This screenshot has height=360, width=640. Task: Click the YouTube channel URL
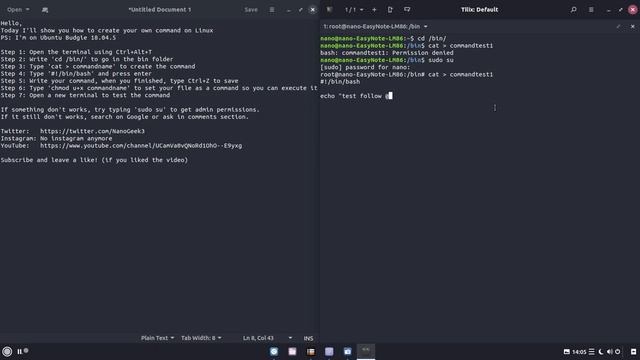141,146
